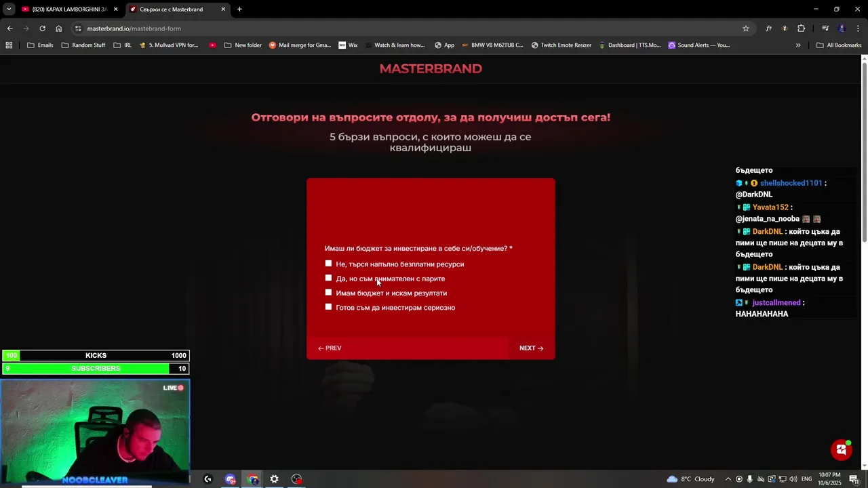Switch to the KAPAX LAMBORGHINI YouTube tab
The height and width of the screenshot is (488, 868).
click(x=69, y=9)
